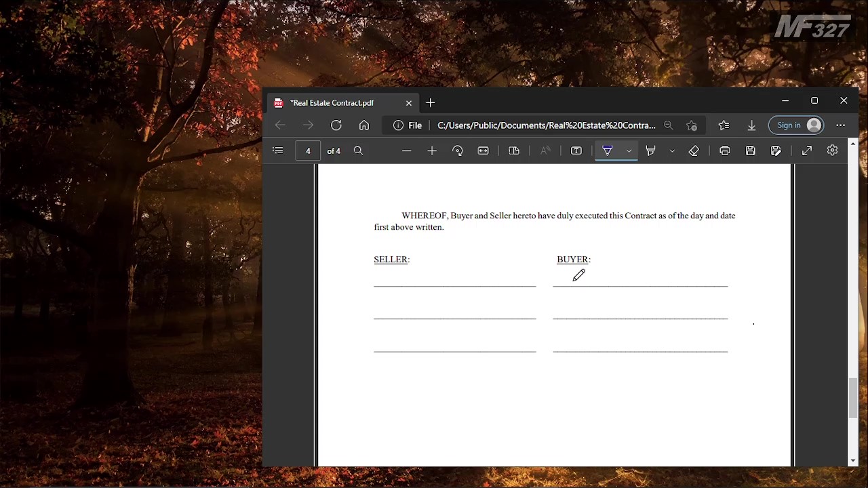Switch the page view layout
This screenshot has height=488, width=868.
(x=514, y=150)
